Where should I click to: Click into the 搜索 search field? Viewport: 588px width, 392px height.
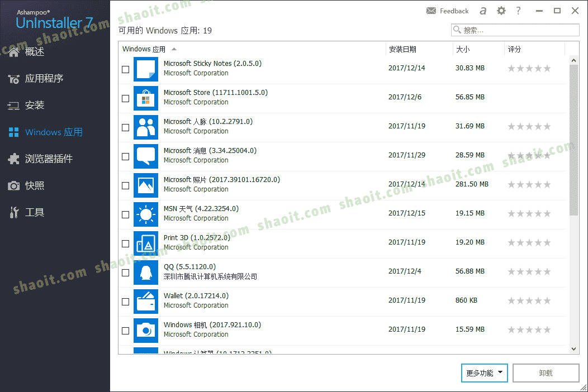[x=515, y=30]
